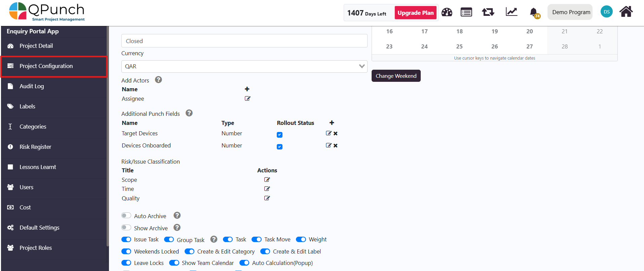The image size is (644, 271).
Task: Open the Demo Program selector
Action: tap(570, 12)
